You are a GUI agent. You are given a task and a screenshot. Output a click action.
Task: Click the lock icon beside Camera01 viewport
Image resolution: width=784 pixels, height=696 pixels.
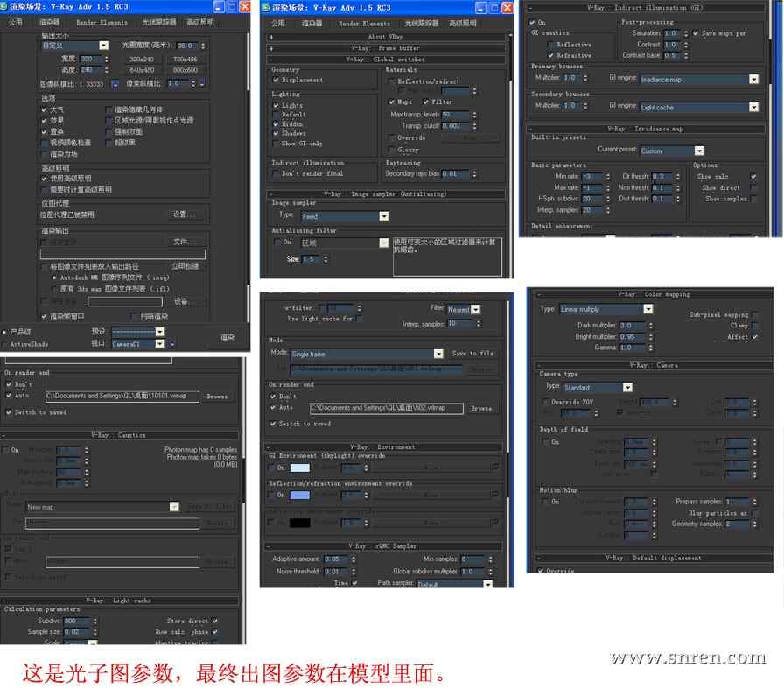click(x=172, y=344)
